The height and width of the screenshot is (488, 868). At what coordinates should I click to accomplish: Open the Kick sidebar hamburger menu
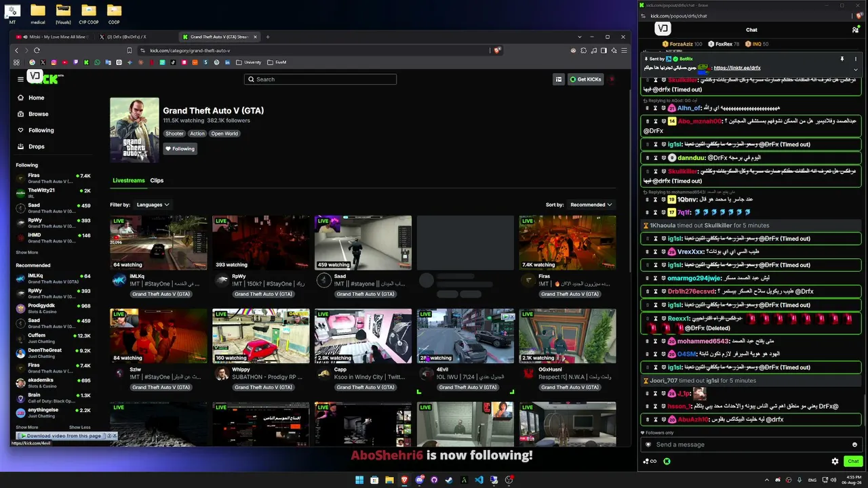pos(20,79)
